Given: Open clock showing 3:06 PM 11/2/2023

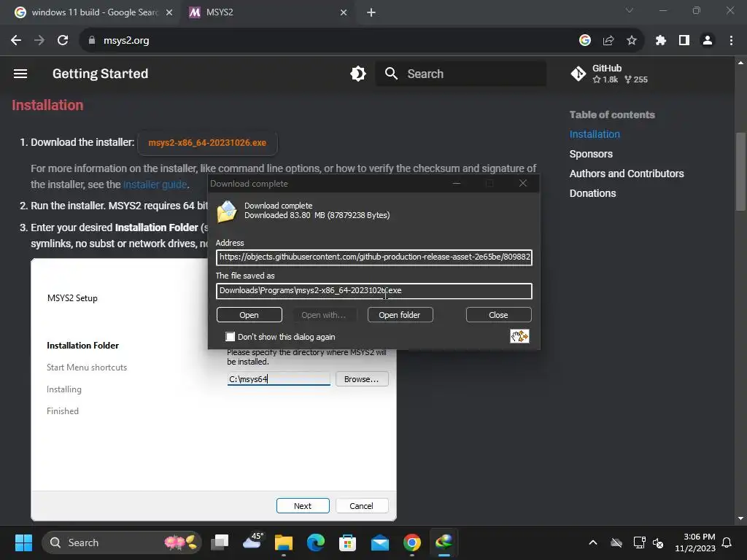Looking at the screenshot, I should coord(695,542).
